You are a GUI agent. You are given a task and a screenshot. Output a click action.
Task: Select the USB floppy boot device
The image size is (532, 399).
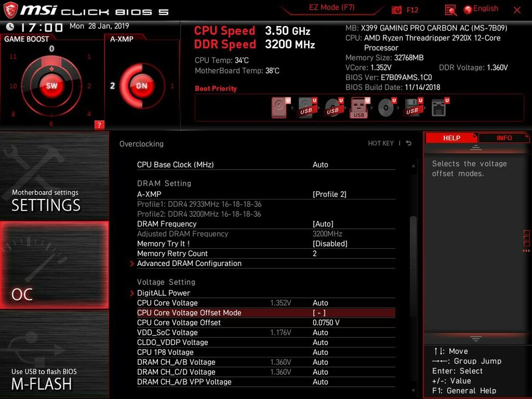413,108
